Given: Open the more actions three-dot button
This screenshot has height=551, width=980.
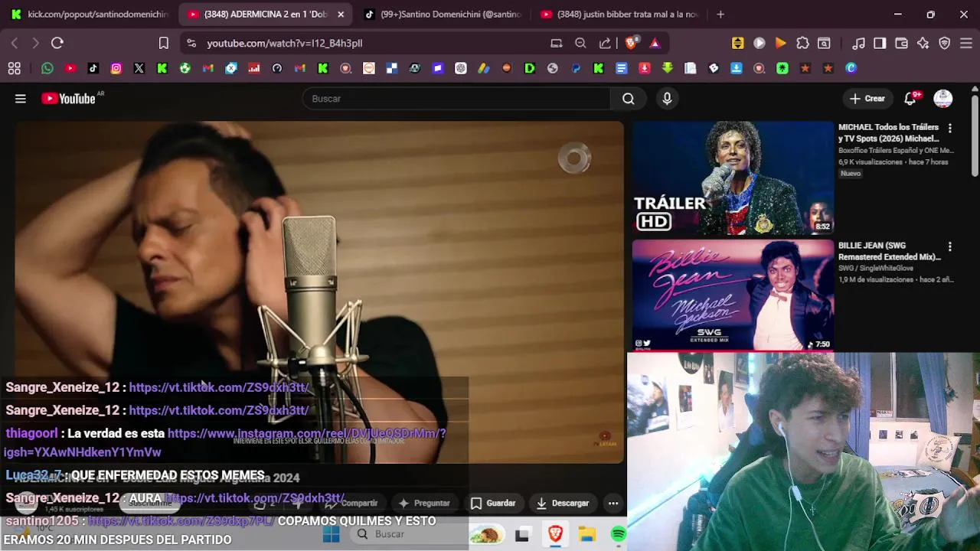Looking at the screenshot, I should pos(613,503).
